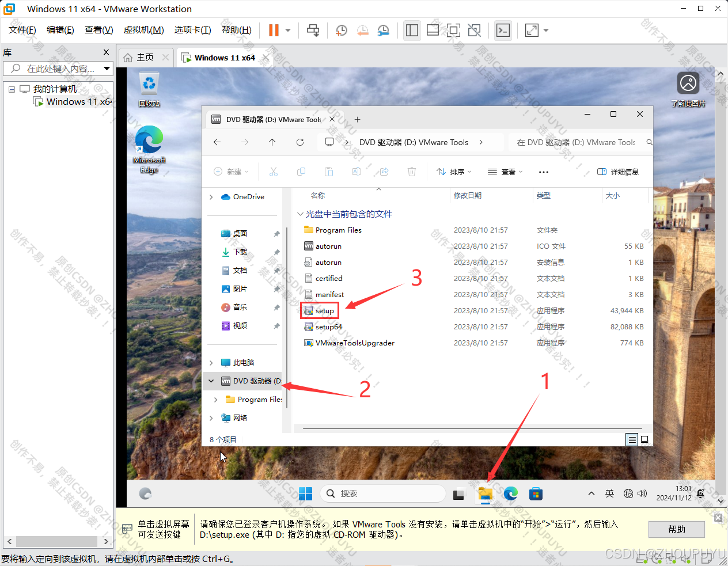The width and height of the screenshot is (728, 566).
Task: Click the 了解此图片 desktop icon
Action: 688,90
